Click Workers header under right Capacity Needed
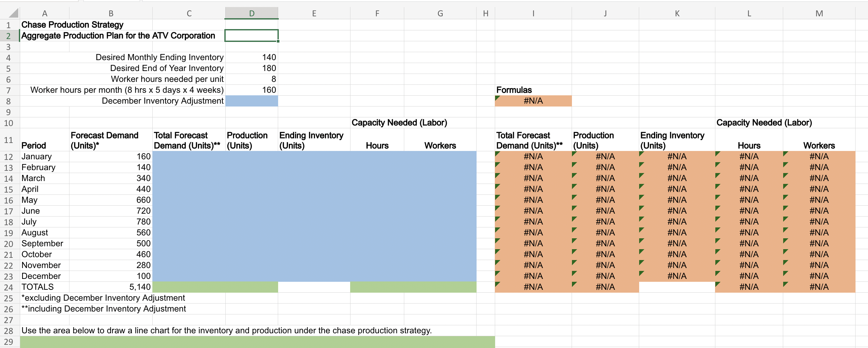Viewport: 868px width, 348px height. tap(819, 146)
